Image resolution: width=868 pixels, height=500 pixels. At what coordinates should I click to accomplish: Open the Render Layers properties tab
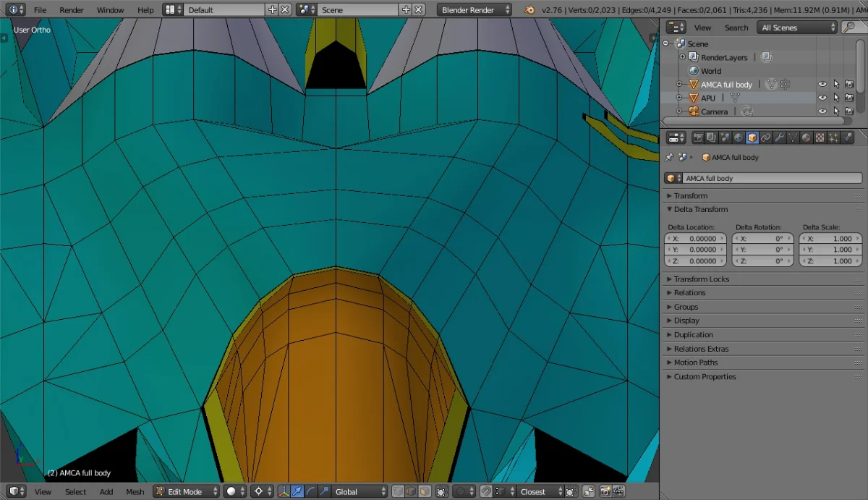[x=712, y=137]
